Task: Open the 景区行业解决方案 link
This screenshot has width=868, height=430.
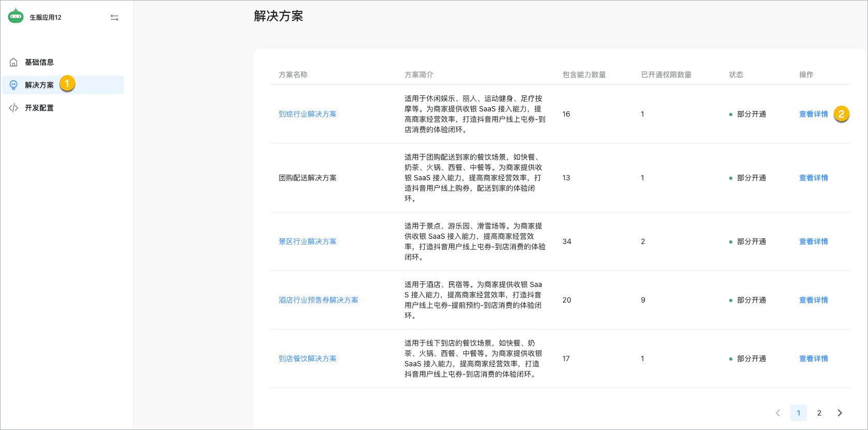Action: point(308,241)
